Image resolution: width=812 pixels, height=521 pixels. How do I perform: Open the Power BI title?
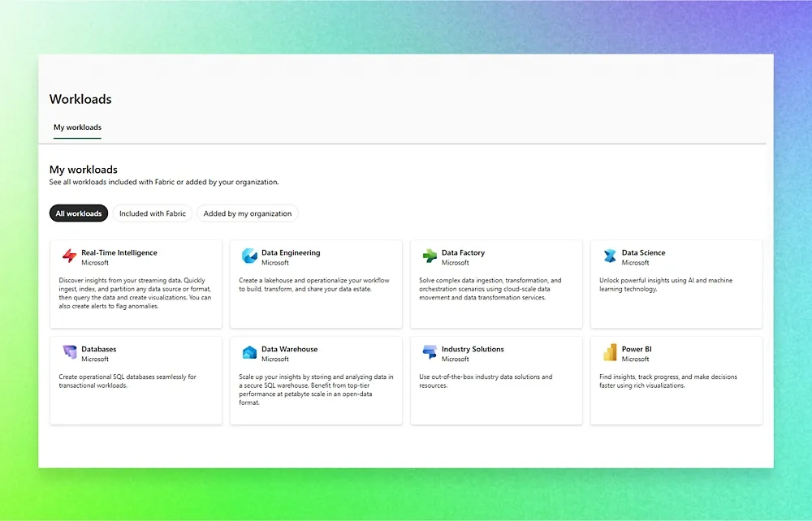click(637, 349)
